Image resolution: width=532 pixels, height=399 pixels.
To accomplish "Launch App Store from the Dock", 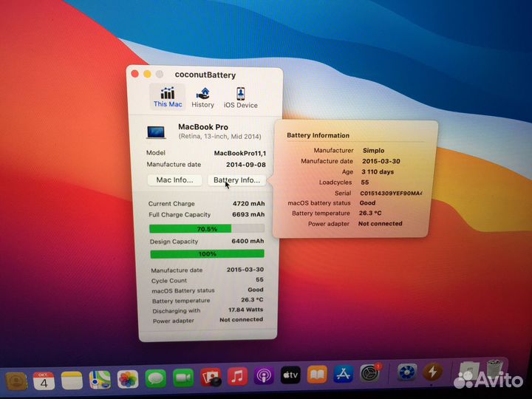I will (x=344, y=374).
